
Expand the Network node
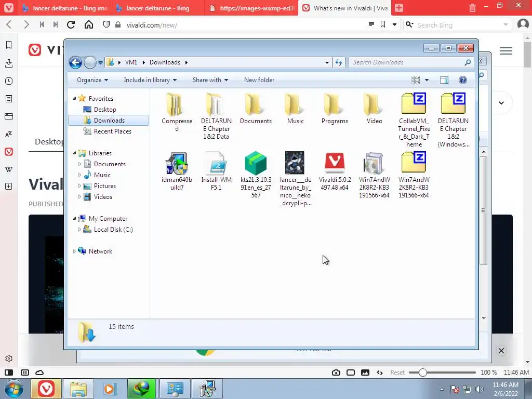[75, 251]
